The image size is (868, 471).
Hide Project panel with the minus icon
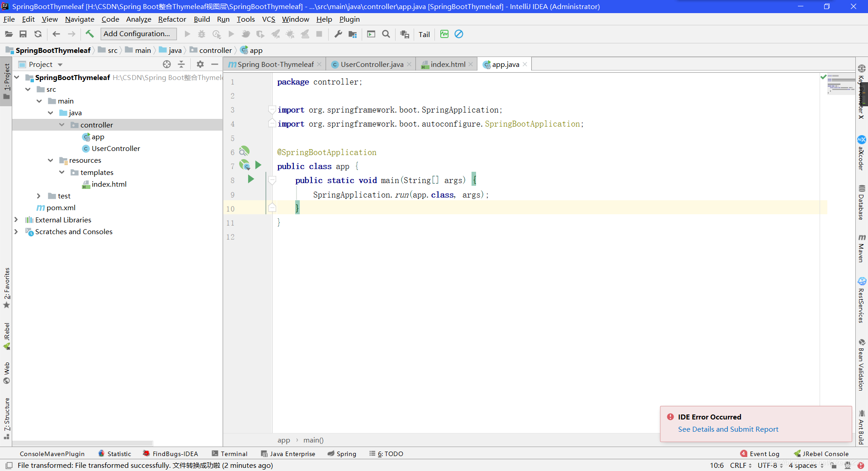215,64
